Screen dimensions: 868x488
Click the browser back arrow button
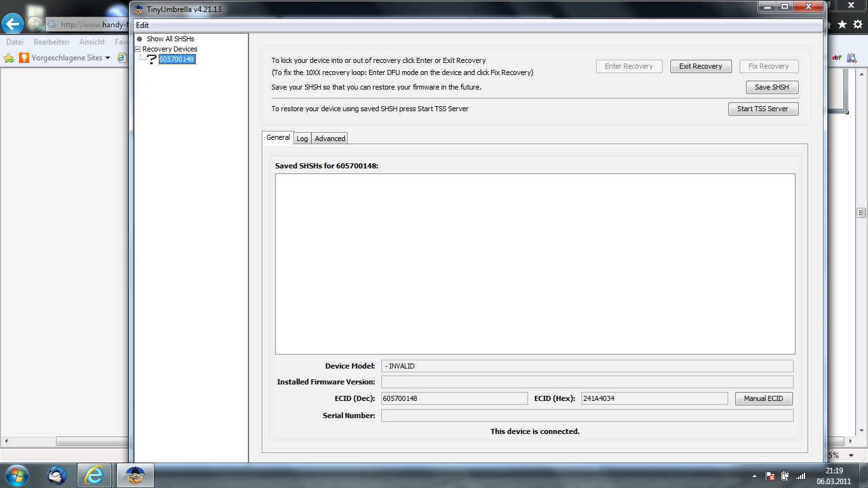tap(13, 25)
